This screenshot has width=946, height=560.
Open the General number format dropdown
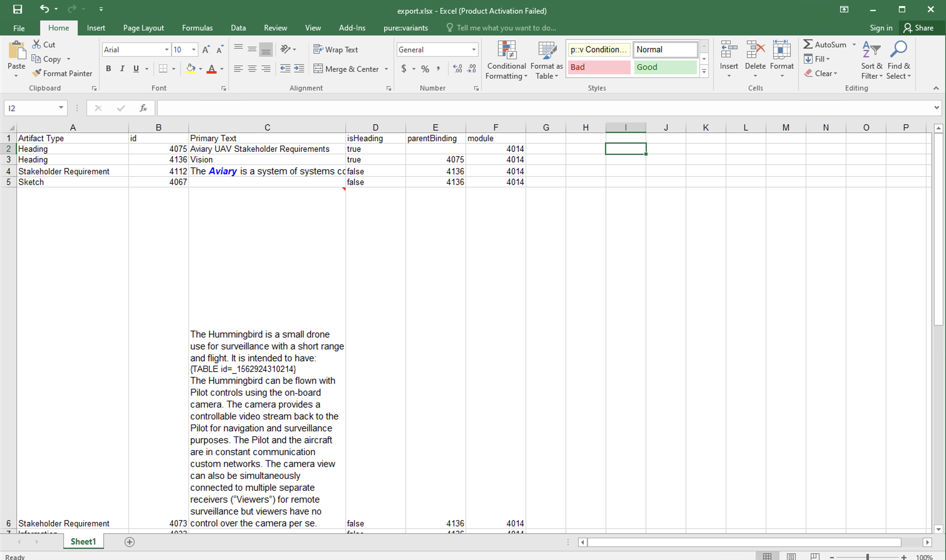point(473,49)
